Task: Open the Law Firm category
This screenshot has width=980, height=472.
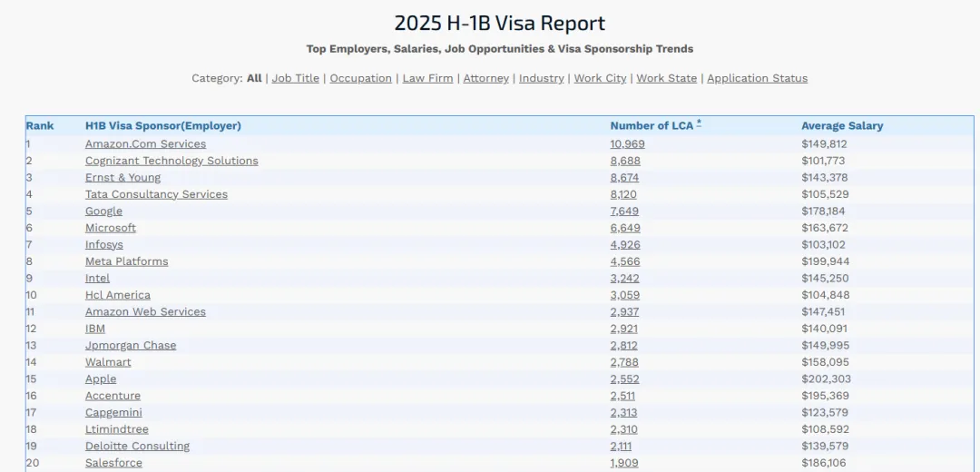Action: (427, 78)
